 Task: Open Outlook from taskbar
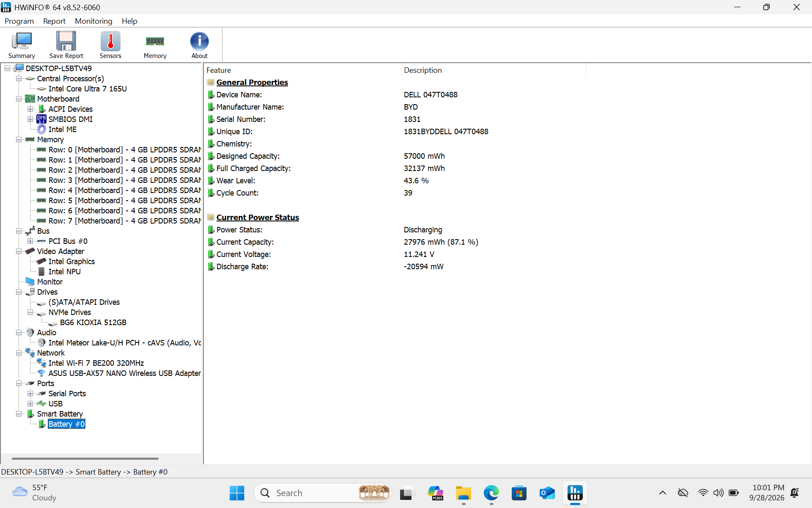pyautogui.click(x=547, y=493)
